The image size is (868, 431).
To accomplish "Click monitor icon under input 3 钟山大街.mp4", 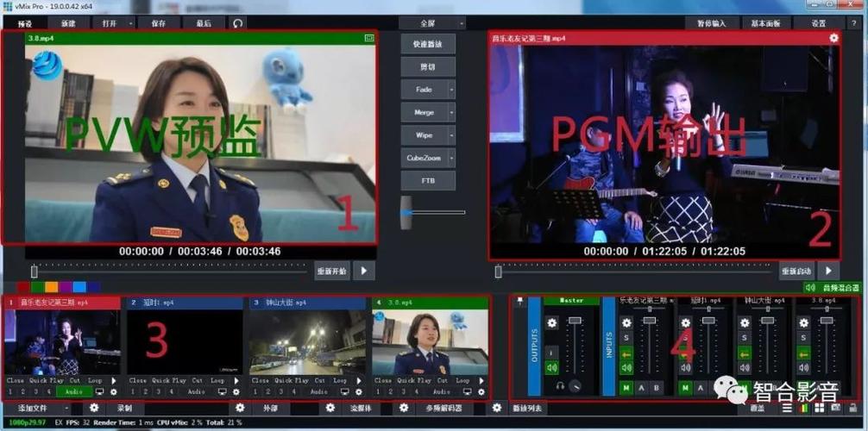I will [345, 391].
